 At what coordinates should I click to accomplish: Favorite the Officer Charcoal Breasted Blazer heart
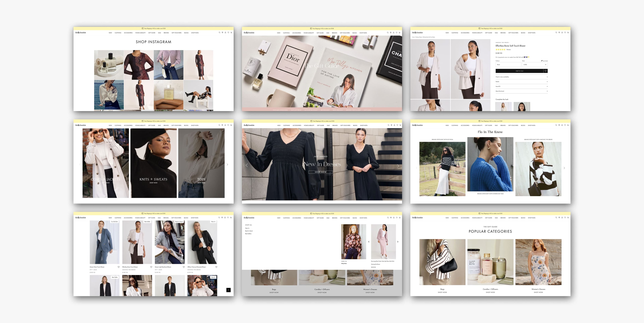click(216, 267)
